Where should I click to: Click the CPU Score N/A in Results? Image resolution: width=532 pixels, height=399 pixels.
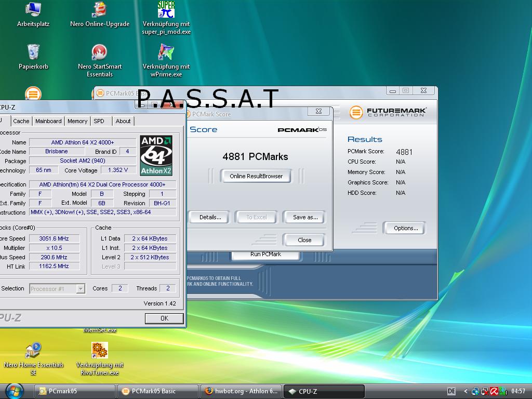[401, 162]
